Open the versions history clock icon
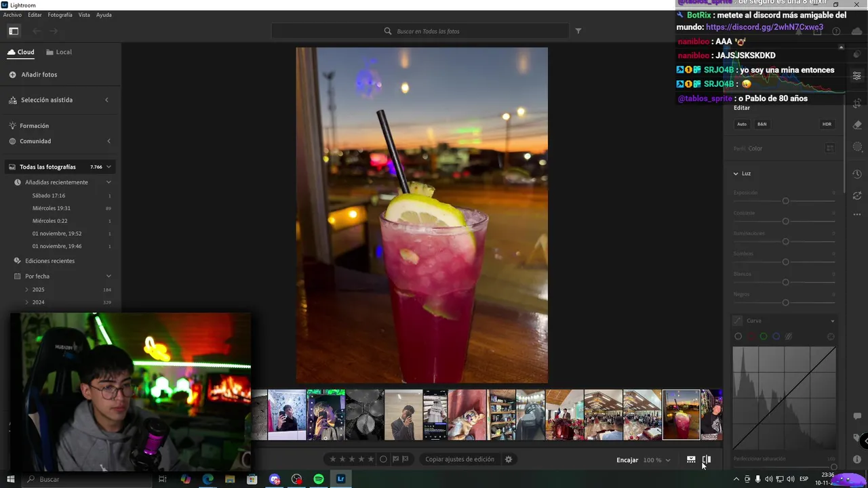This screenshot has width=868, height=488. point(857,174)
